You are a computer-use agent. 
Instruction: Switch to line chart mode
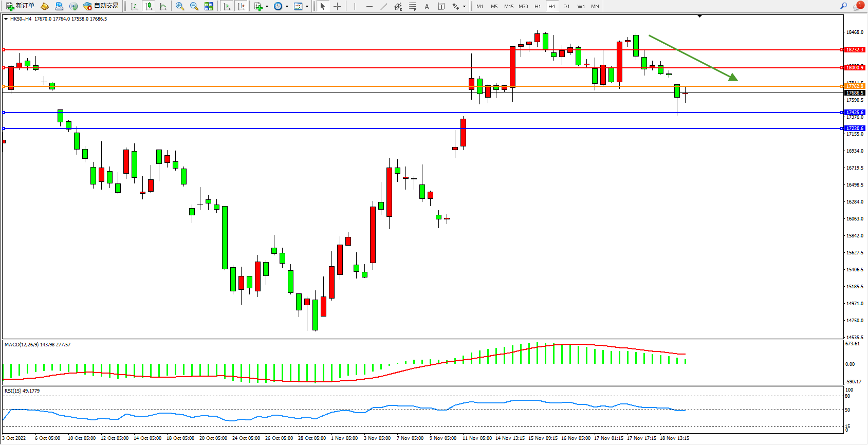[163, 6]
